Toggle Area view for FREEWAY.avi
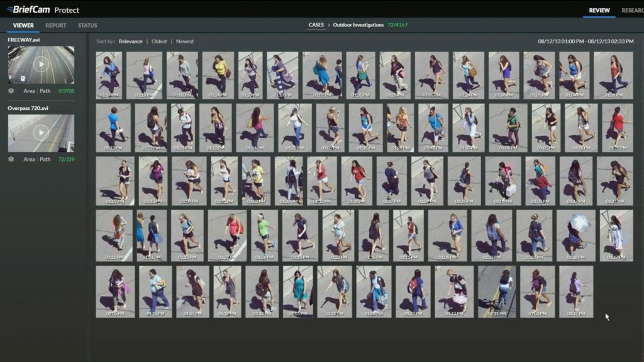The width and height of the screenshot is (644, 362). click(x=29, y=90)
